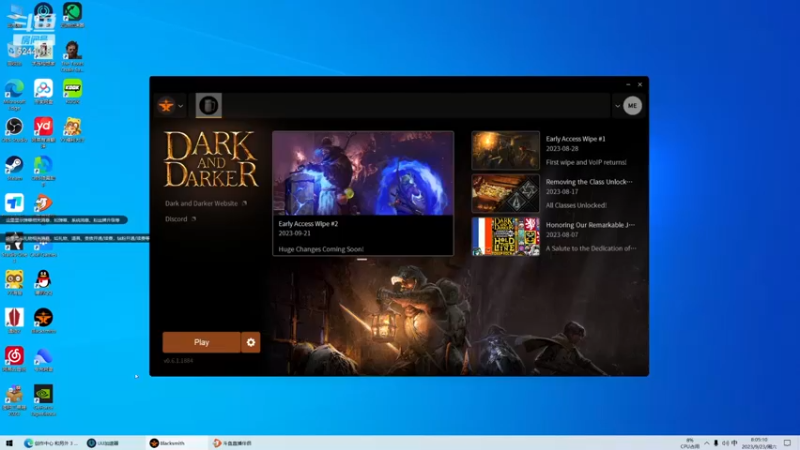Open Honoring Our Remarkable news thumbnail
This screenshot has height=450, width=800.
pyautogui.click(x=505, y=236)
